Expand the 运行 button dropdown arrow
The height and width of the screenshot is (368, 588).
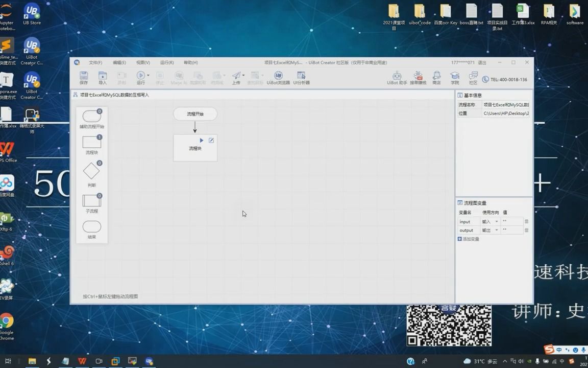tap(148, 75)
